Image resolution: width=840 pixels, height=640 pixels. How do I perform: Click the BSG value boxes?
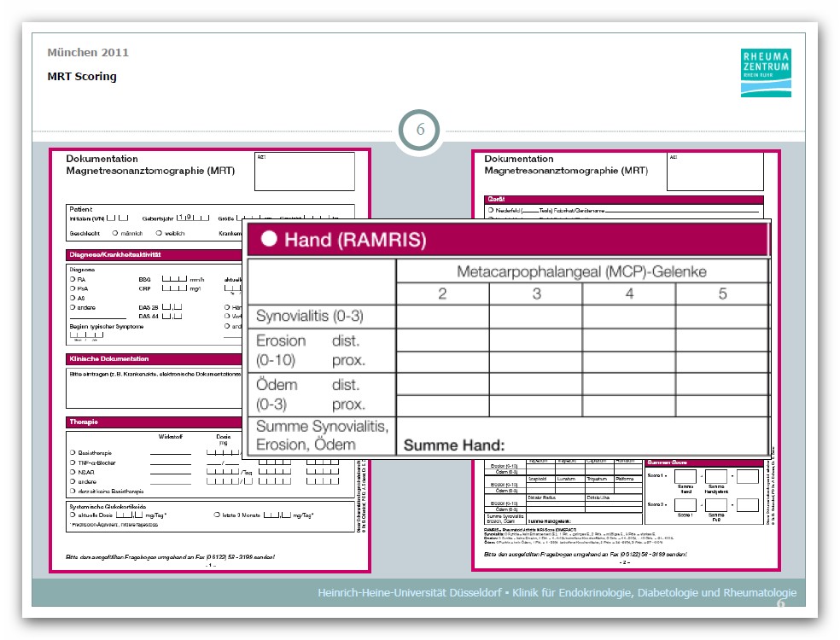(x=175, y=279)
